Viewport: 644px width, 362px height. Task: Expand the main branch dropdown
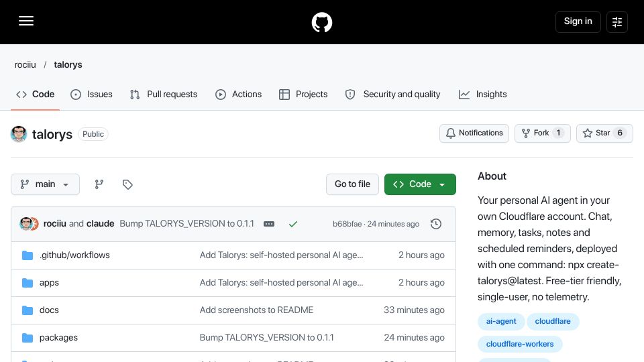tap(45, 184)
